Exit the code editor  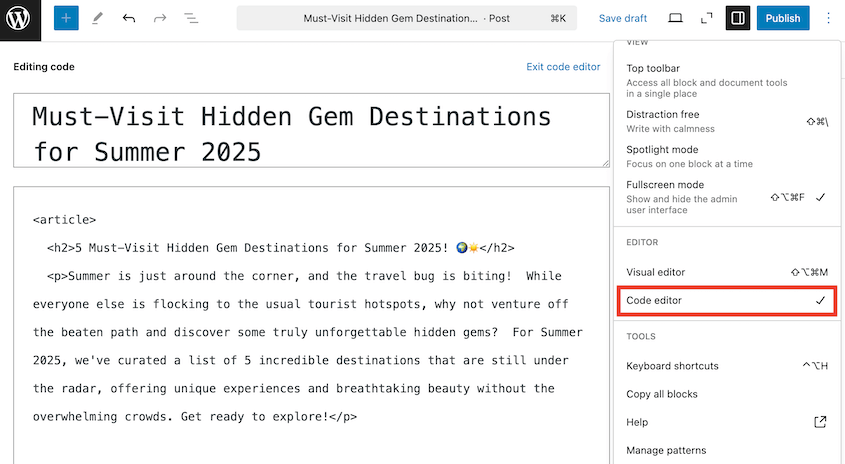click(563, 67)
